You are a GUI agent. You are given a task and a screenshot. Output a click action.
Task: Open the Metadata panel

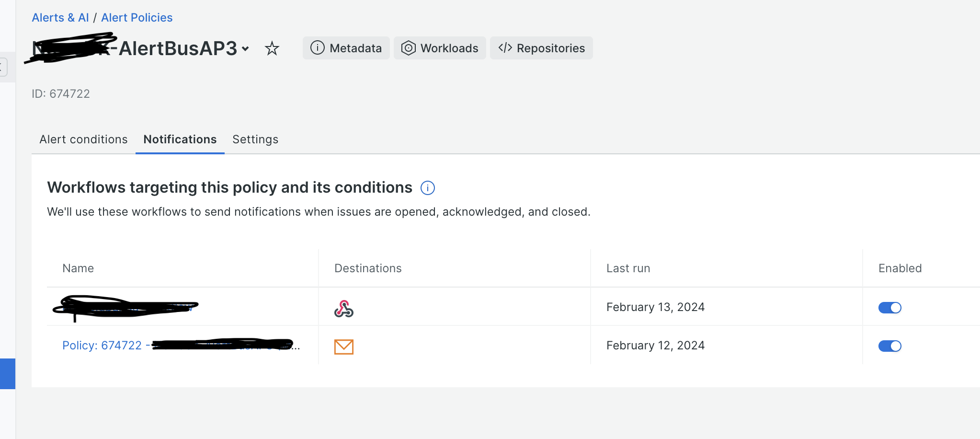pos(346,48)
